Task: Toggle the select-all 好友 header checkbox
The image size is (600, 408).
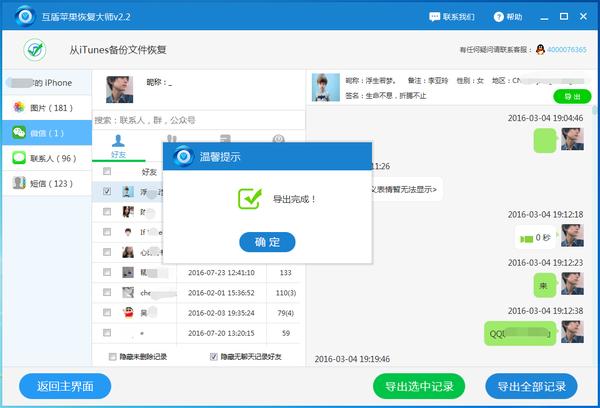Action: (x=107, y=171)
